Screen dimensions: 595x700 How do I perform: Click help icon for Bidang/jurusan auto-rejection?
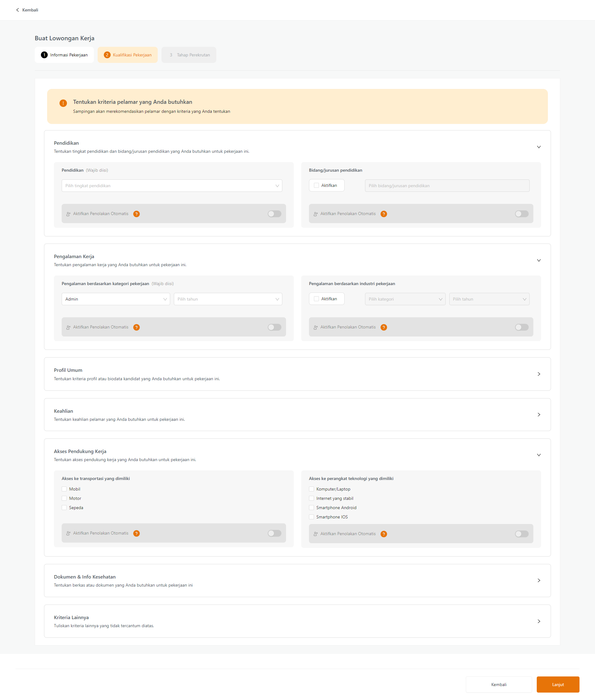coord(384,214)
